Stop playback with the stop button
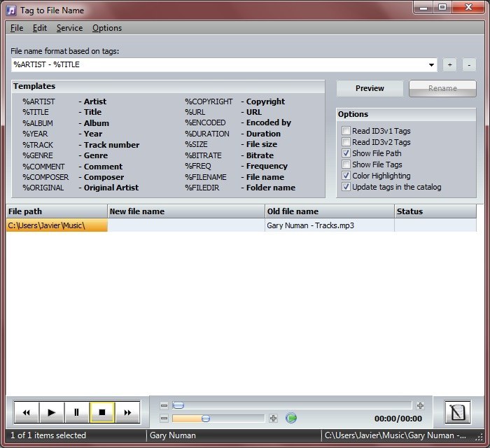The height and width of the screenshot is (448, 490). 102,412
